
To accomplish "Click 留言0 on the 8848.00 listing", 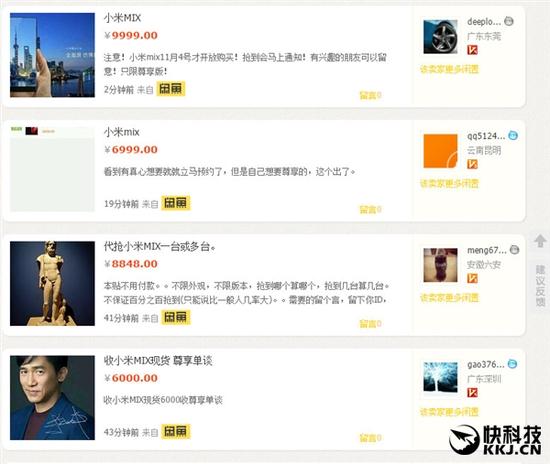I will [370, 324].
